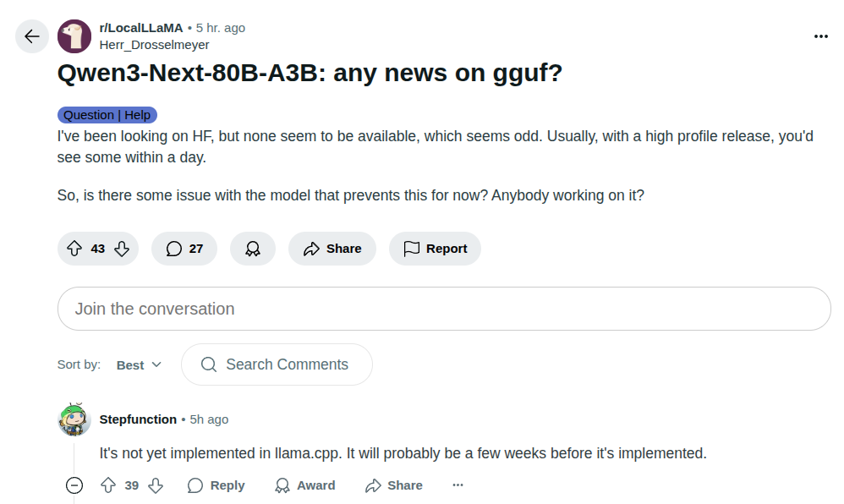
Task: Give an award to the post
Action: click(253, 249)
